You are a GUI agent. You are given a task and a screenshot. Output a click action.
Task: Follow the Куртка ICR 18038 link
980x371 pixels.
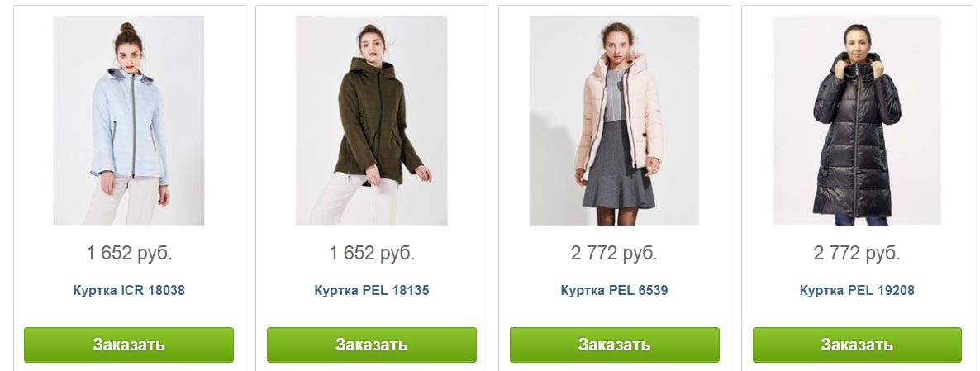click(x=129, y=290)
